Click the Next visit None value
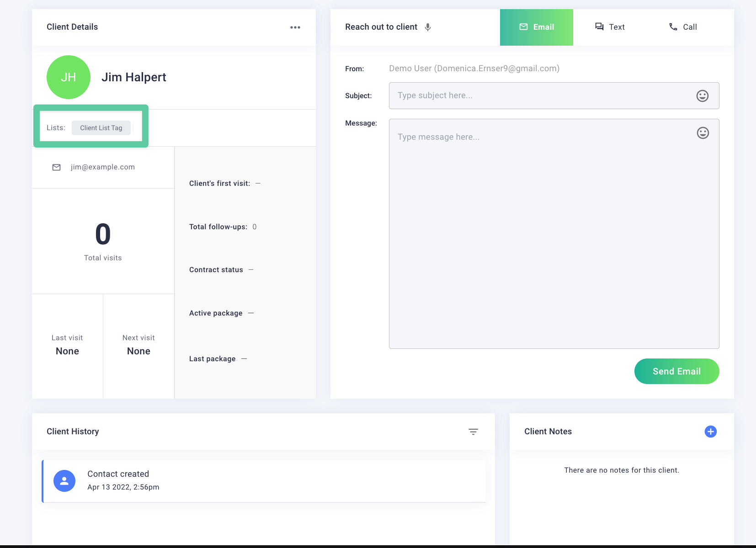756x548 pixels. tap(138, 351)
